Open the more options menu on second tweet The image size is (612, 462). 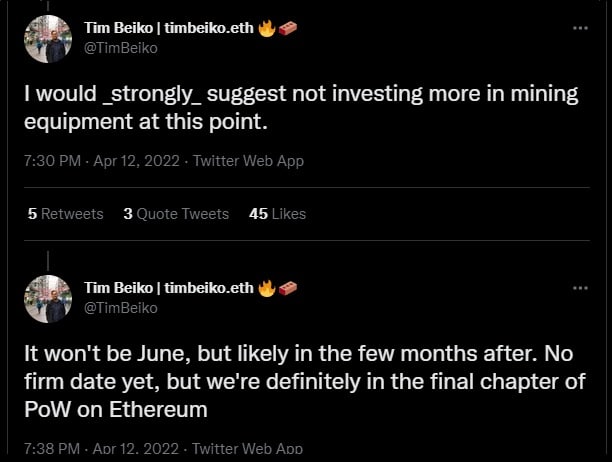pyautogui.click(x=580, y=288)
